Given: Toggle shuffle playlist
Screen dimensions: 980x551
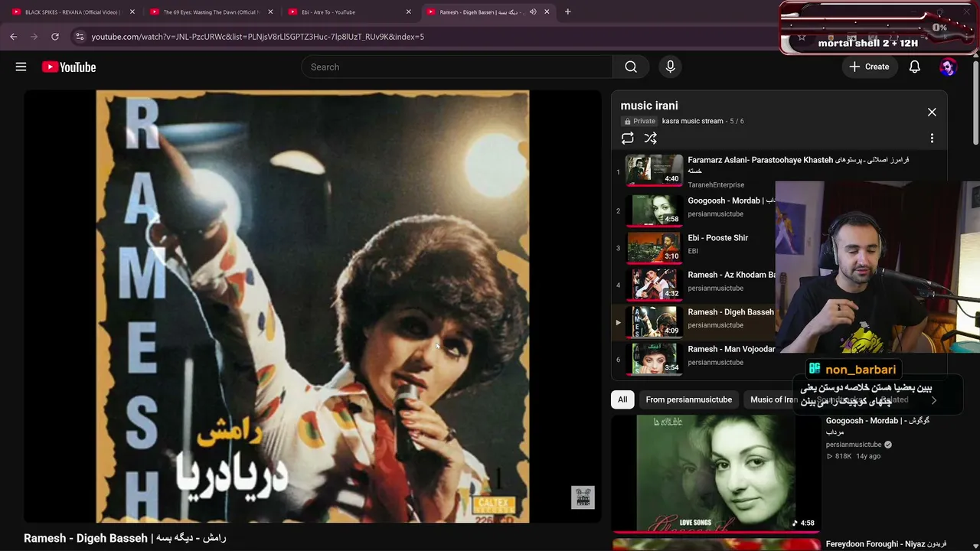Looking at the screenshot, I should pyautogui.click(x=650, y=139).
